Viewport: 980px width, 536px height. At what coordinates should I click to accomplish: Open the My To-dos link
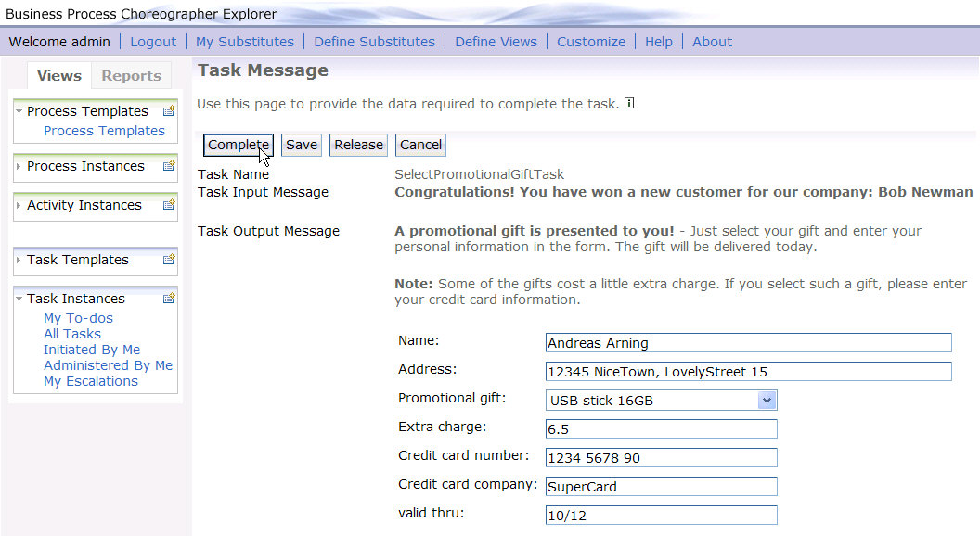click(78, 318)
